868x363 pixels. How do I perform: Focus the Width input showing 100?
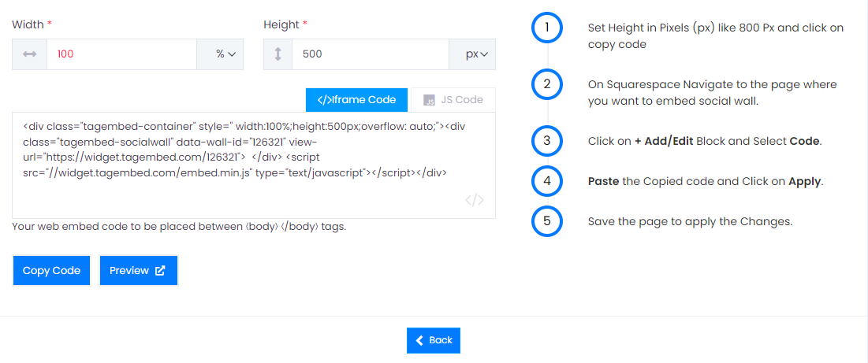121,54
